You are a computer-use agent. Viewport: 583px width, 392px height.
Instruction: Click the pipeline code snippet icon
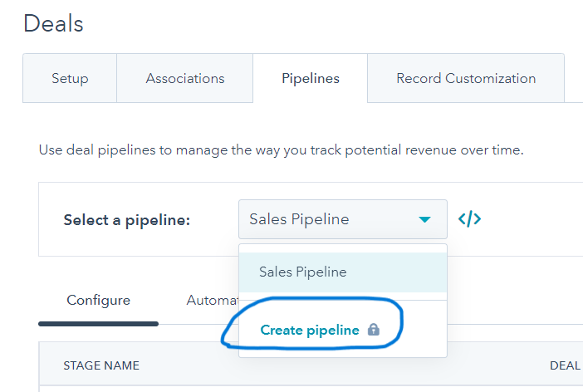click(470, 219)
